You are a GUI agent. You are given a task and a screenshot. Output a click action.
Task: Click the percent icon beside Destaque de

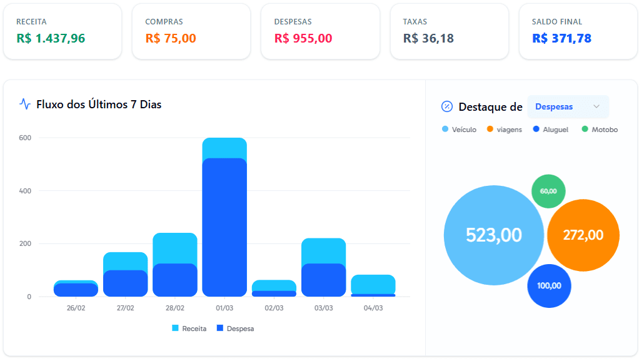pyautogui.click(x=447, y=106)
